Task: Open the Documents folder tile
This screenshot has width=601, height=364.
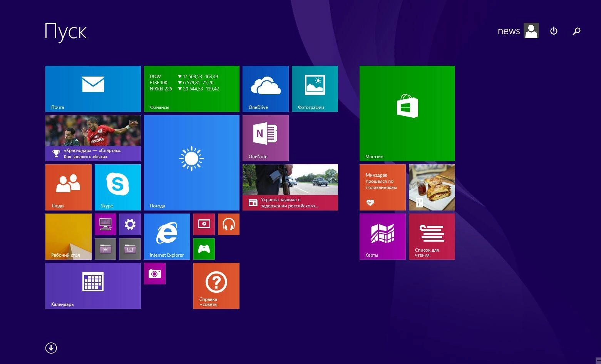Action: point(105,249)
